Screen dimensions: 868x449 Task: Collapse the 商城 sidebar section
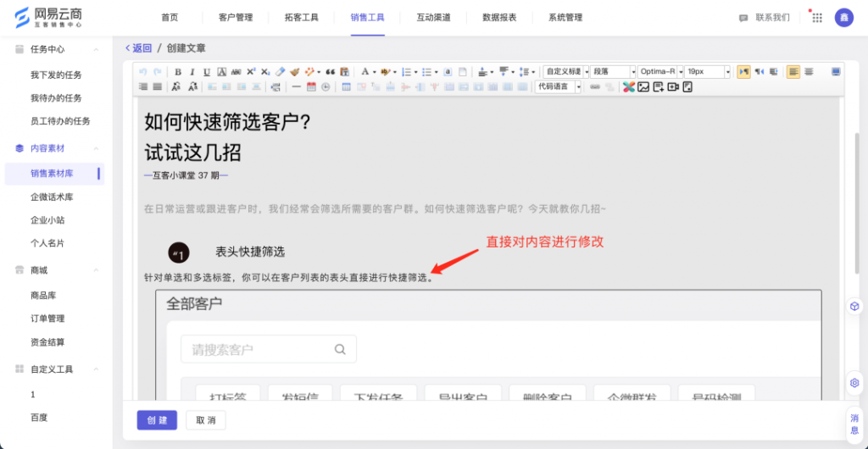tap(96, 270)
